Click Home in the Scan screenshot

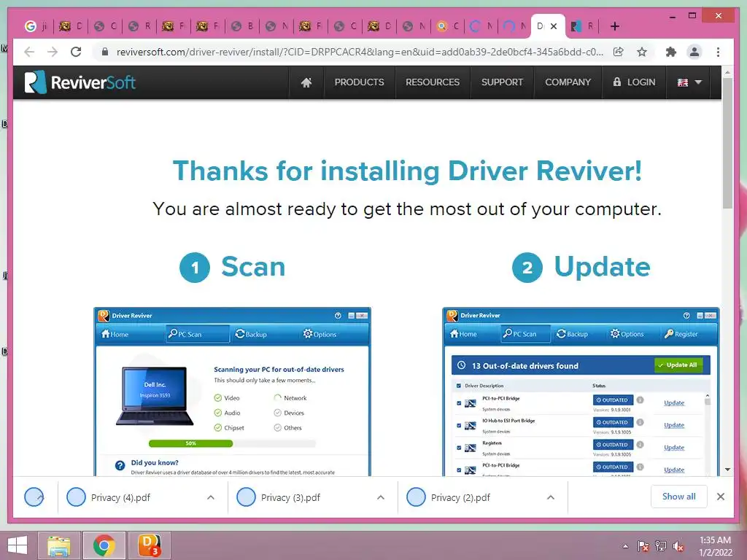click(x=115, y=334)
